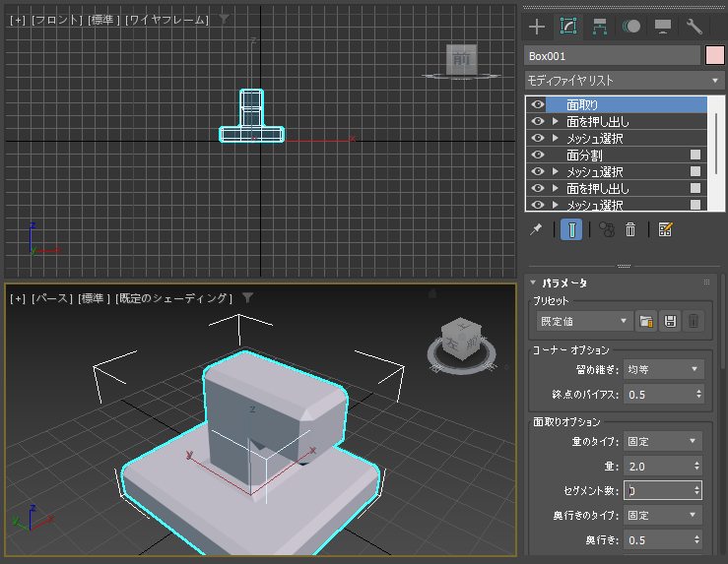Open the 留め継ぎ dropdown set to 均等

(x=663, y=370)
